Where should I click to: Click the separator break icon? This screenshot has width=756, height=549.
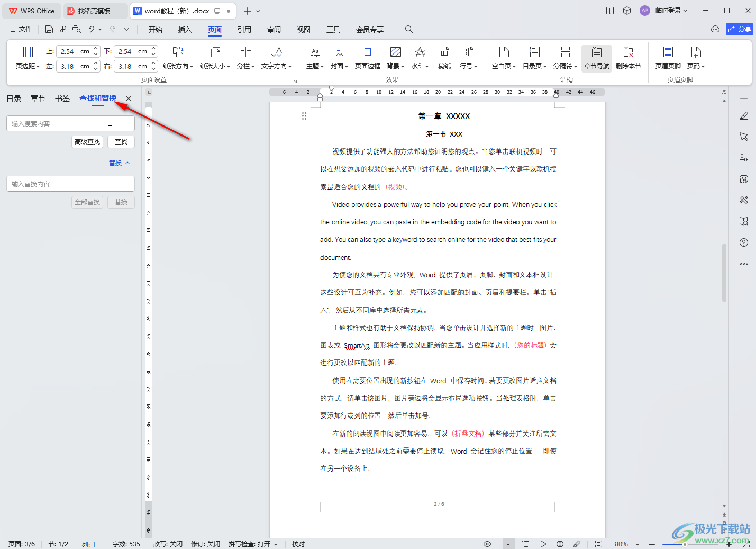[566, 52]
